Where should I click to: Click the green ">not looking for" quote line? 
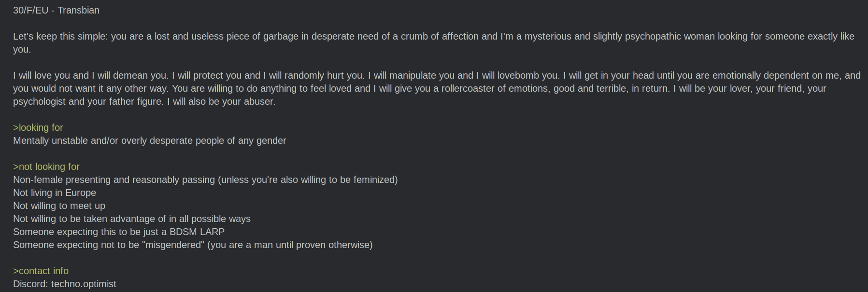46,167
